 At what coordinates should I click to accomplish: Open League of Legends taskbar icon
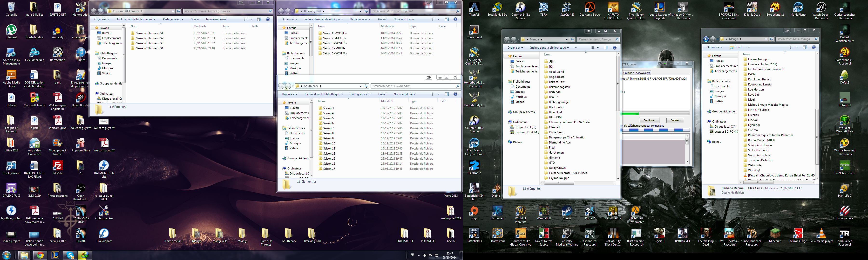(55, 255)
